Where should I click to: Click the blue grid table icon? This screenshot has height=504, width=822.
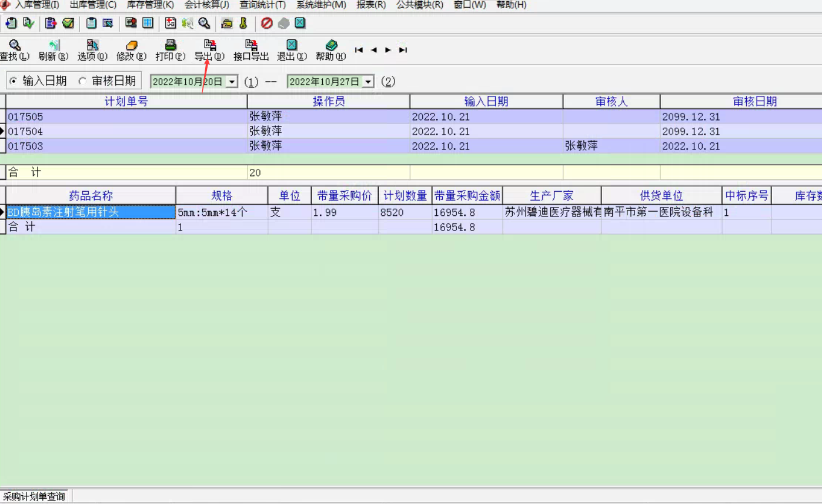148,24
